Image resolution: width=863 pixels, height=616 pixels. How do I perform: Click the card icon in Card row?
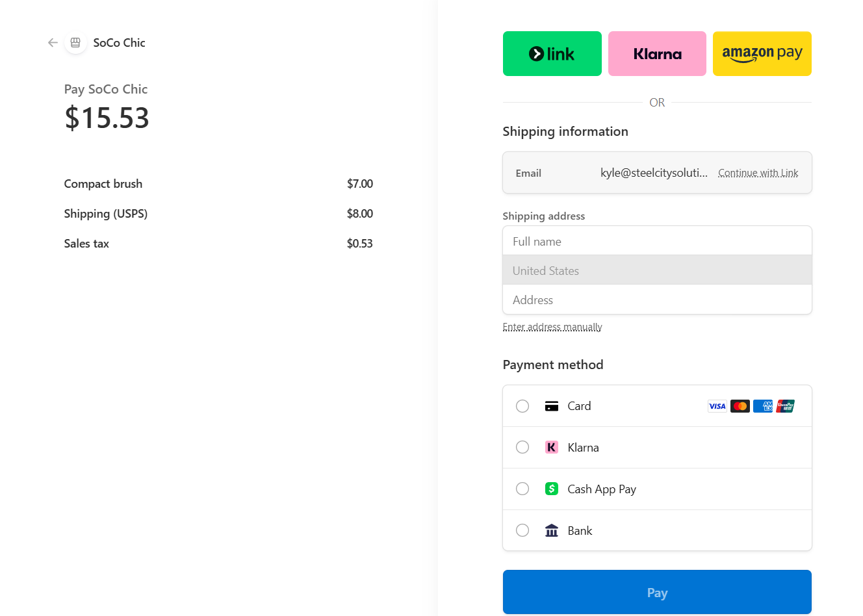[552, 406]
